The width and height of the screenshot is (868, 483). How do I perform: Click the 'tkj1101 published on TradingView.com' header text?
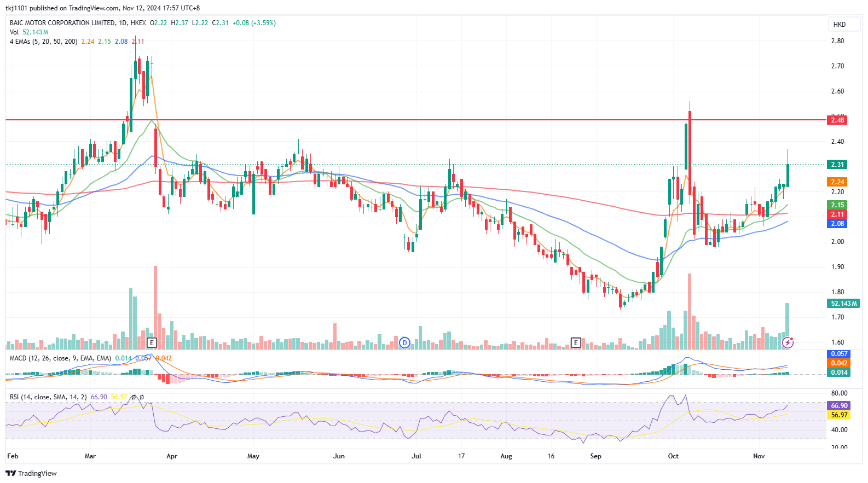[62, 8]
